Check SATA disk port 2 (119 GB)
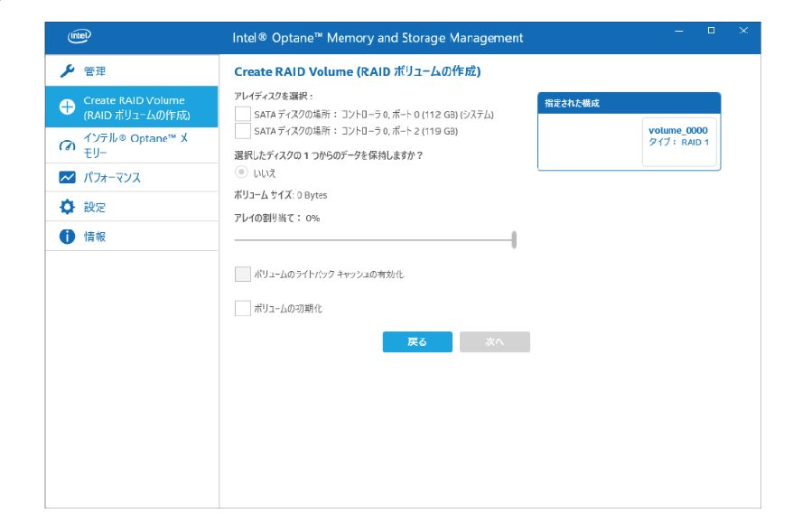 pyautogui.click(x=243, y=131)
